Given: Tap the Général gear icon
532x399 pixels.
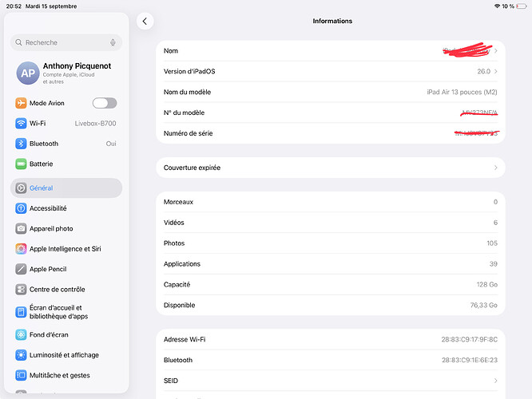Looking at the screenshot, I should [x=21, y=188].
